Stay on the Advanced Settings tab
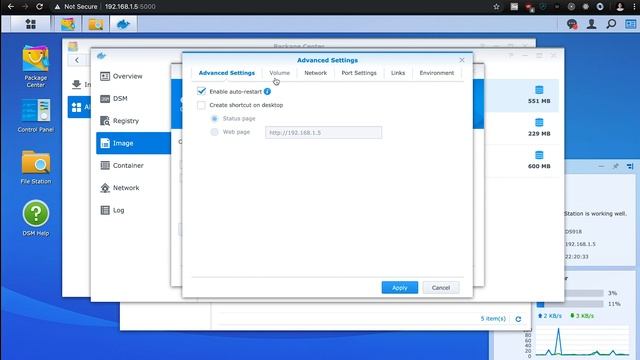Viewport: 640px width, 360px height. [227, 73]
